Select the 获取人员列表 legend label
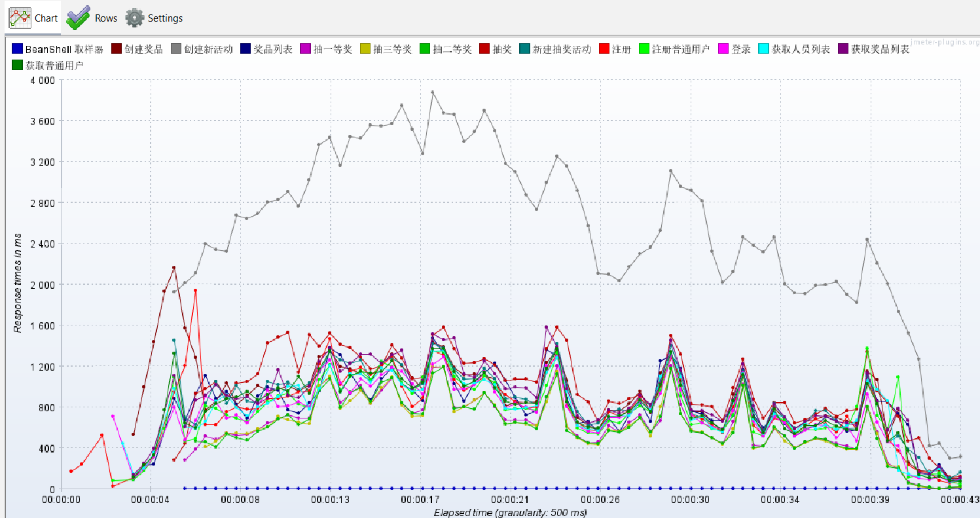Viewport: 980px width, 518px height. click(x=801, y=49)
